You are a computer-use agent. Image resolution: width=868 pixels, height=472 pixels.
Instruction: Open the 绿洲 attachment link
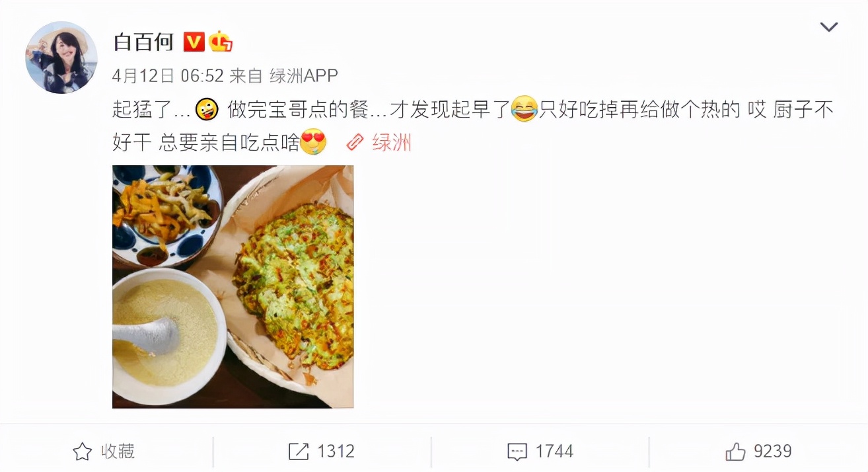tap(392, 141)
